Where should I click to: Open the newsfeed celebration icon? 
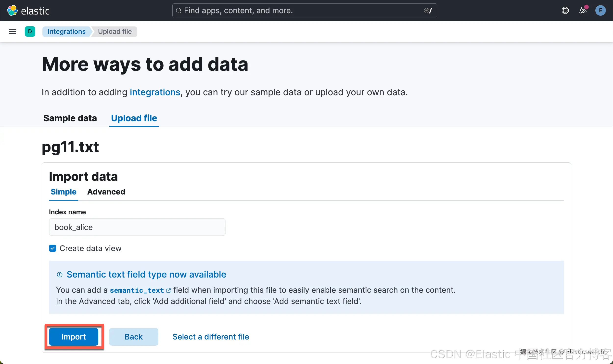[583, 11]
